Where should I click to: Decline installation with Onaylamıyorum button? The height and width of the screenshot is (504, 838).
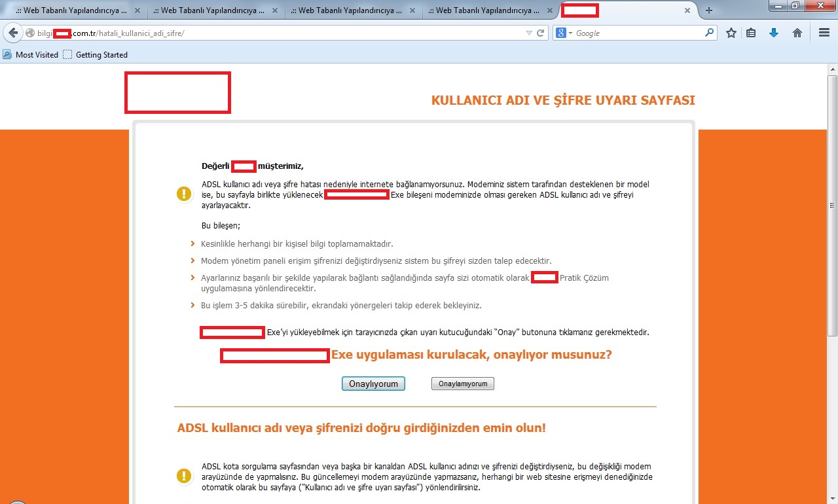463,384
